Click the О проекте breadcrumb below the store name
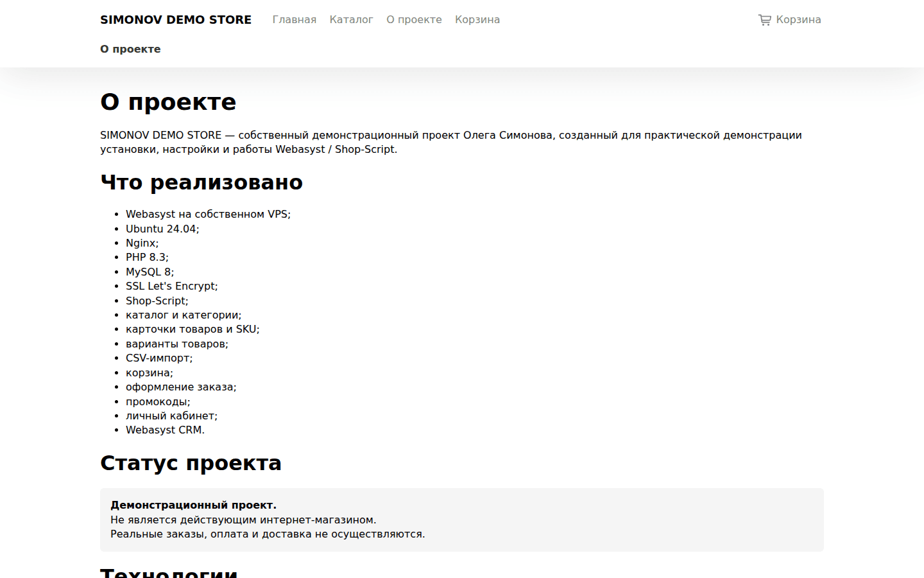Image resolution: width=924 pixels, height=578 pixels. click(x=130, y=49)
